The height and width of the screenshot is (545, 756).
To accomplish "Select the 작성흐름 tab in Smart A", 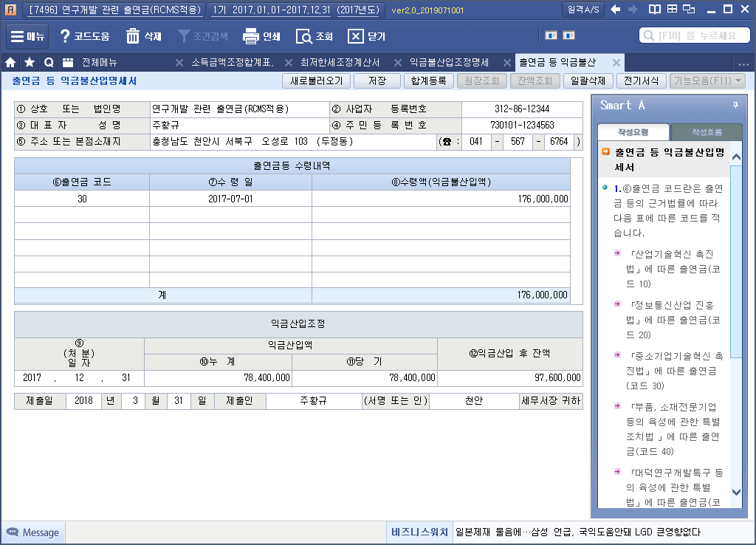I will (707, 132).
